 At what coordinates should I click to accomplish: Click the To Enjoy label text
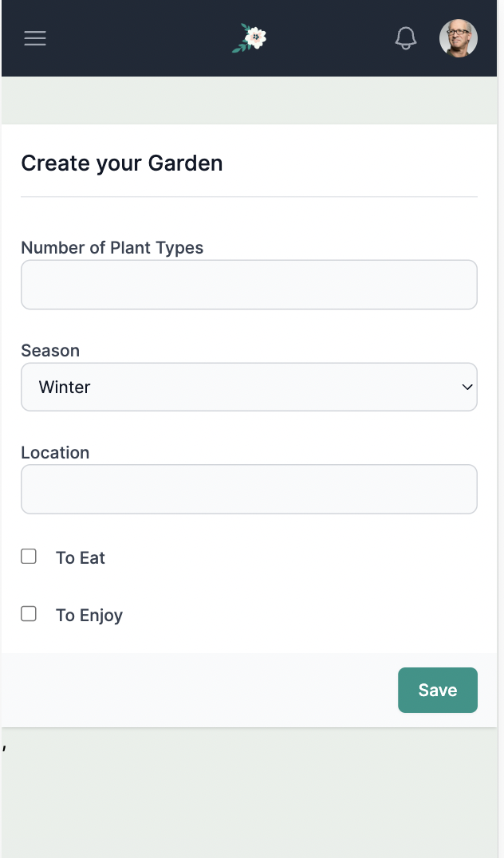pos(89,616)
